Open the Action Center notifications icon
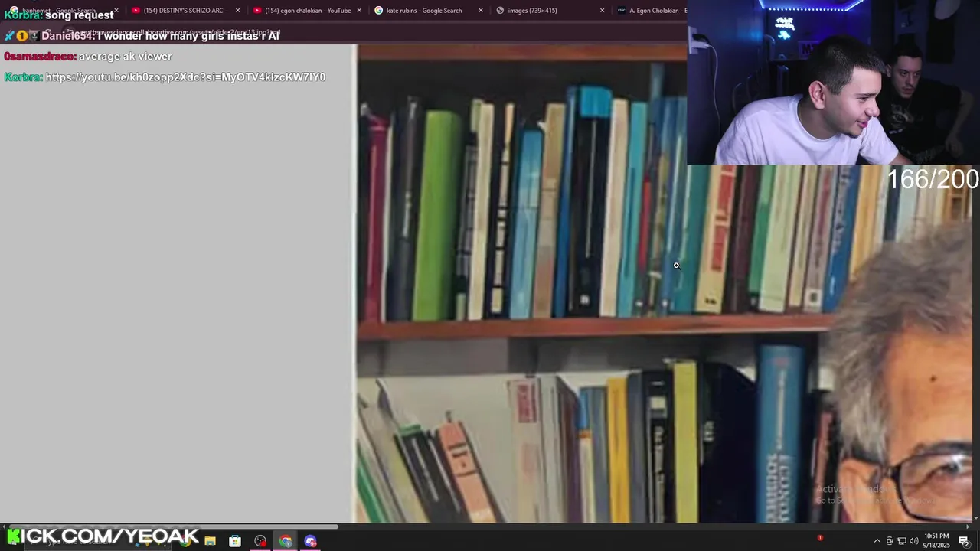 coord(964,541)
